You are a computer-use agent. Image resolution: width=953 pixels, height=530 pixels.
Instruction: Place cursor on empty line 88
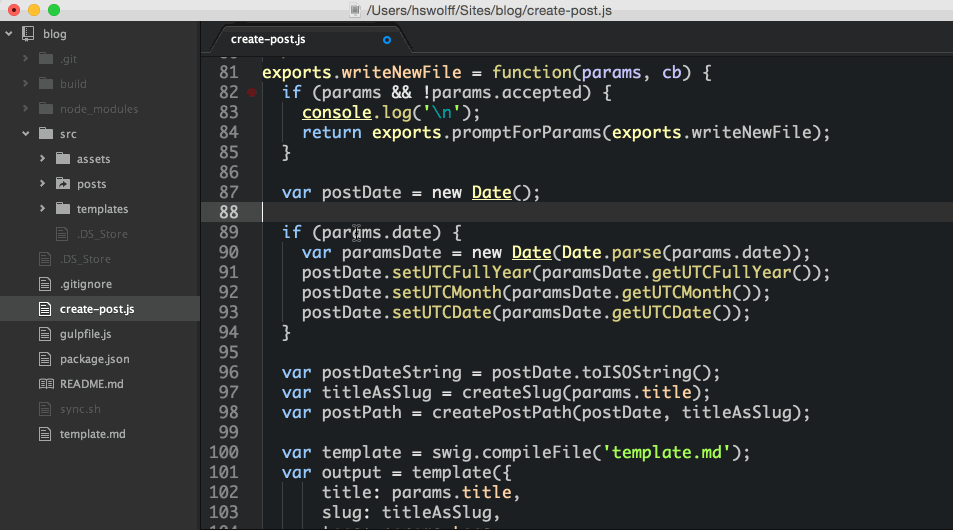point(500,212)
